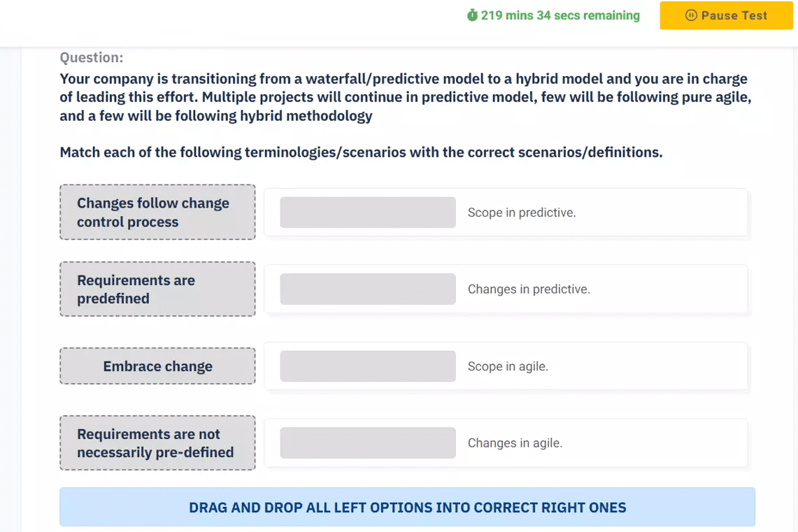Viewport: 798px width, 532px height.
Task: Click the drop slot beside 'Changes in agile'
Action: click(367, 443)
